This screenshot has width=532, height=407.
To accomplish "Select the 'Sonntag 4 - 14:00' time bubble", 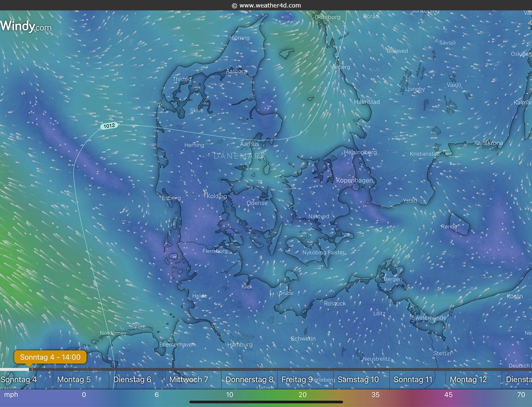I will pyautogui.click(x=50, y=357).
